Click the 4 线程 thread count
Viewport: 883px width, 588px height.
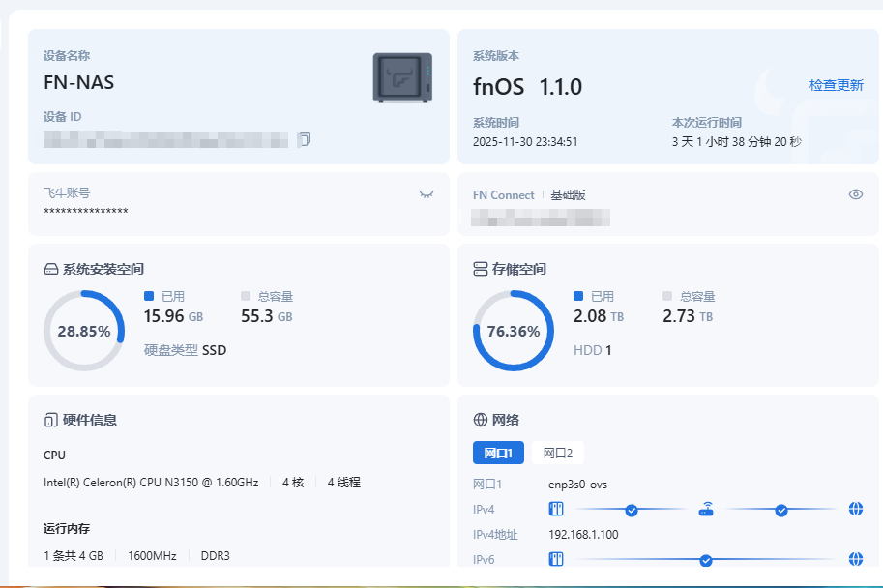coord(344,483)
